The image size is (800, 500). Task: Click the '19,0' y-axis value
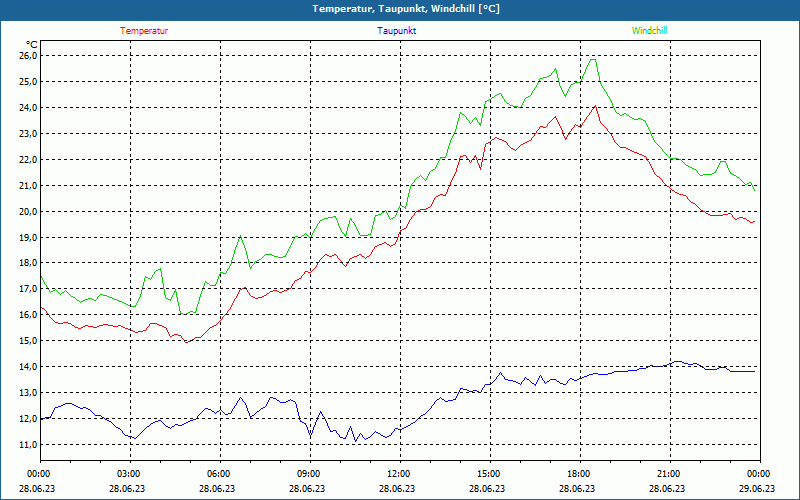point(28,237)
